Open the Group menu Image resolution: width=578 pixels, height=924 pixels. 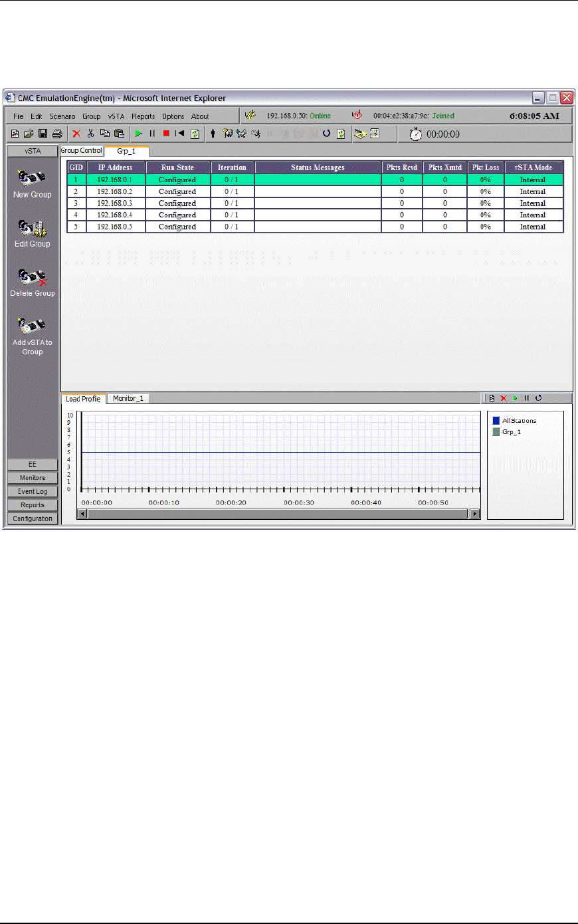click(x=92, y=116)
